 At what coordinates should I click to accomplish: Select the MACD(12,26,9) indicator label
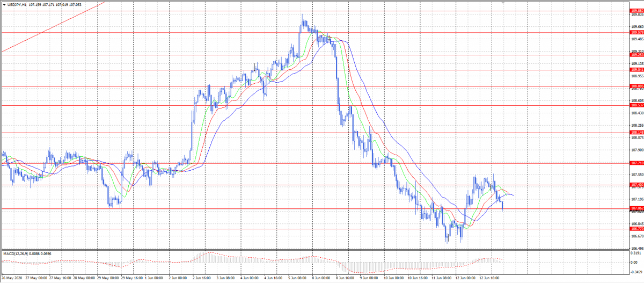pos(15,253)
